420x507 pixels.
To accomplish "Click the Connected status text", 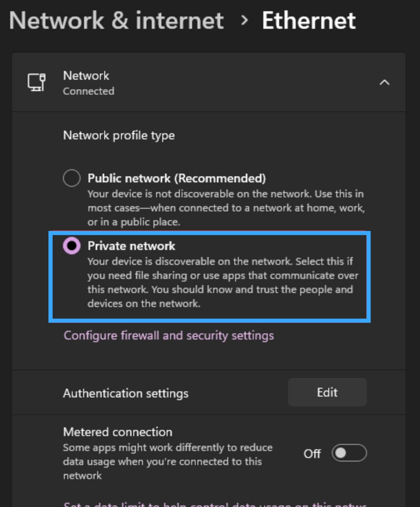I will coord(88,91).
